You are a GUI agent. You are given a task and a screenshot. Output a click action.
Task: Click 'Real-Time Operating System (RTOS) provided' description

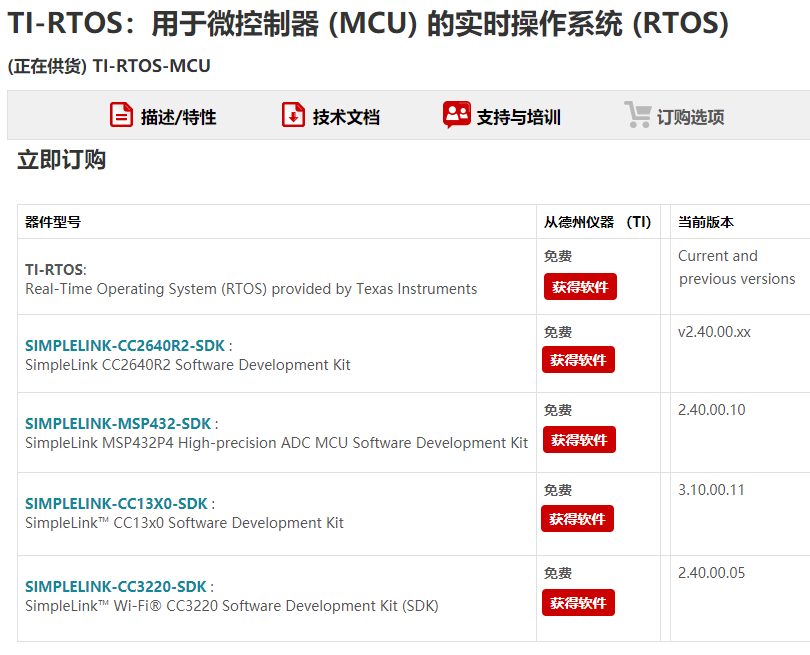(x=251, y=289)
